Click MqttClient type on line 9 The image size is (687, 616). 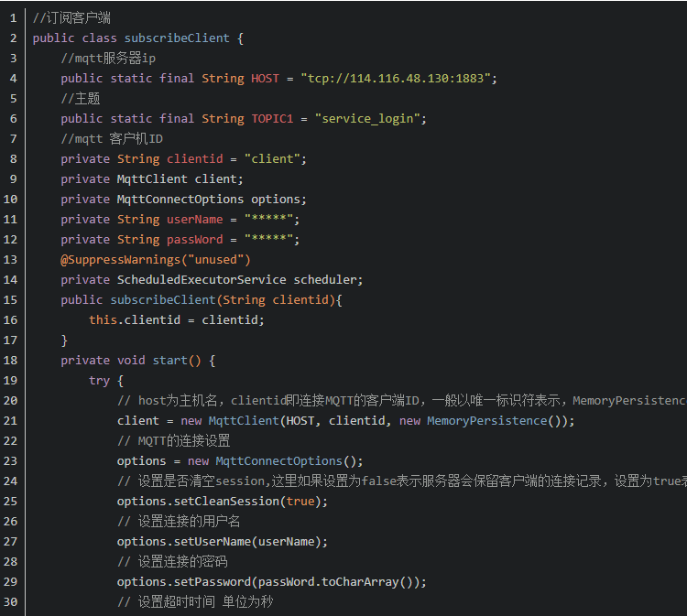(152, 179)
